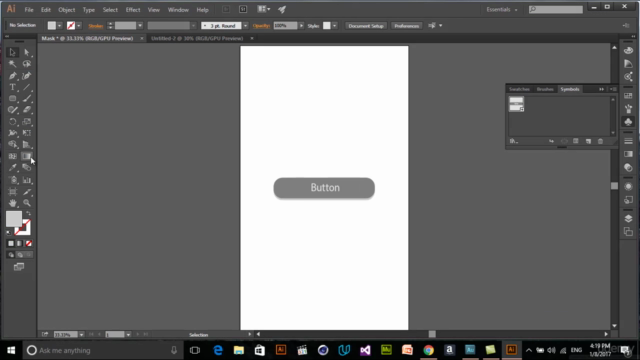Select the Column Graph tool
This screenshot has height=360, width=640.
pos(27,180)
